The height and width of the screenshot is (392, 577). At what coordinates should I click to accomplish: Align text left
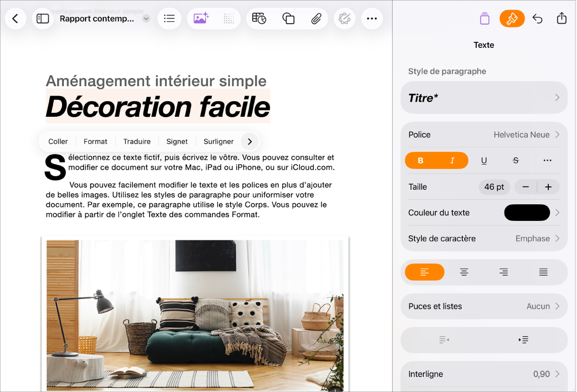pyautogui.click(x=424, y=272)
